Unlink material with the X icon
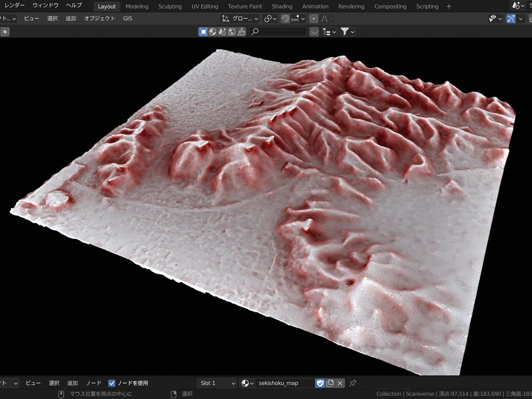Viewport: 532px width, 399px height. point(340,383)
